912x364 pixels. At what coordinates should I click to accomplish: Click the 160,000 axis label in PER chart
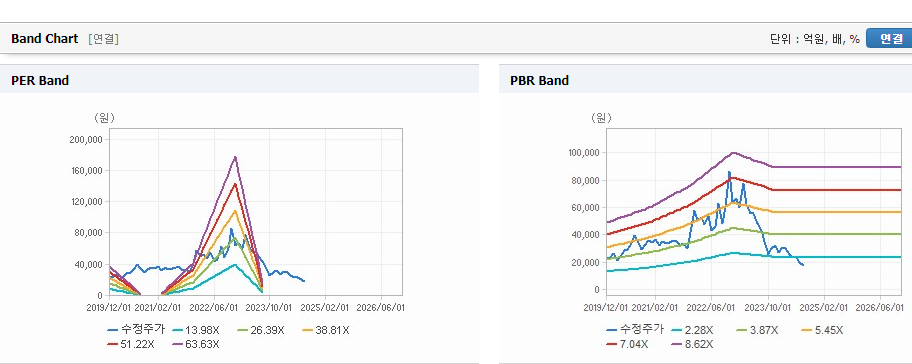pos(86,171)
